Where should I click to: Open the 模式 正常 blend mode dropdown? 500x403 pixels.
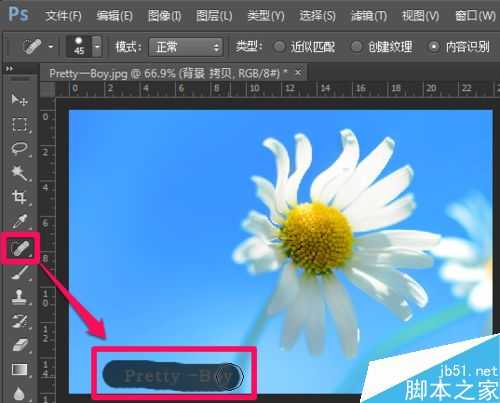coord(186,47)
